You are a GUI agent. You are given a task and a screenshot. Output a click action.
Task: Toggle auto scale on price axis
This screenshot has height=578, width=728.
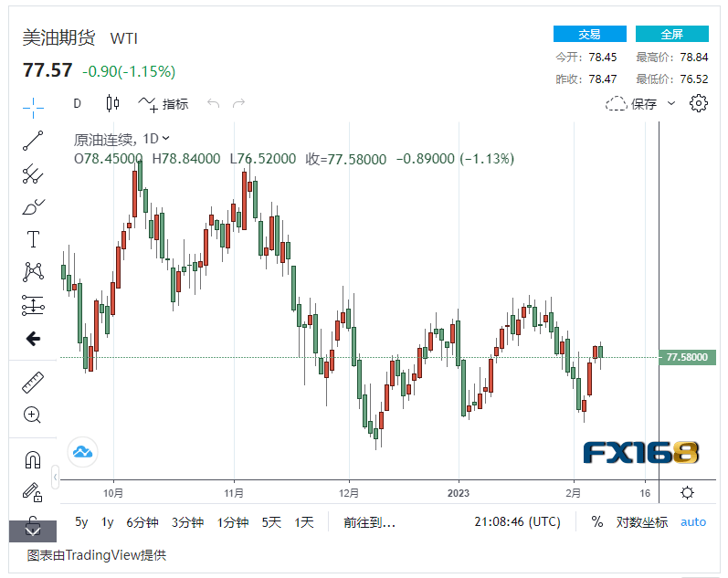(x=693, y=522)
